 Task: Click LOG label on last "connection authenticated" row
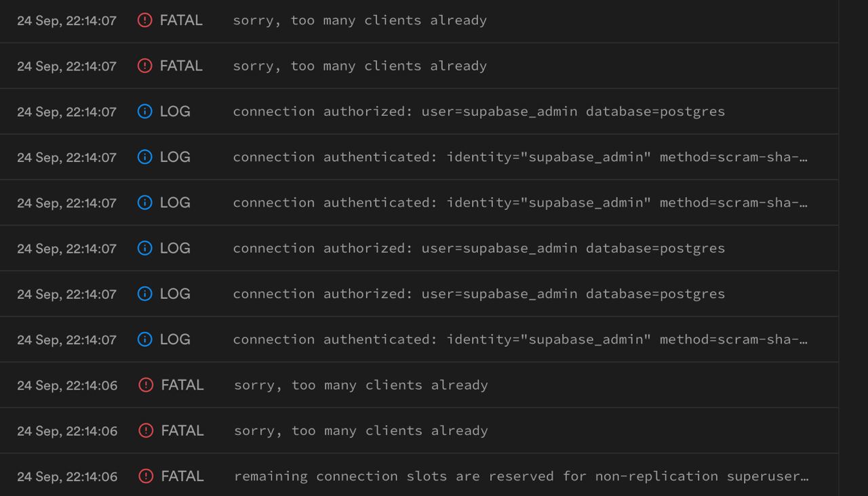pyautogui.click(x=175, y=339)
